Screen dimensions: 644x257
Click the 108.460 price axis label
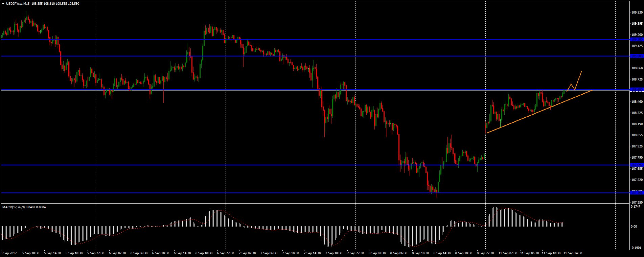pos(637,102)
